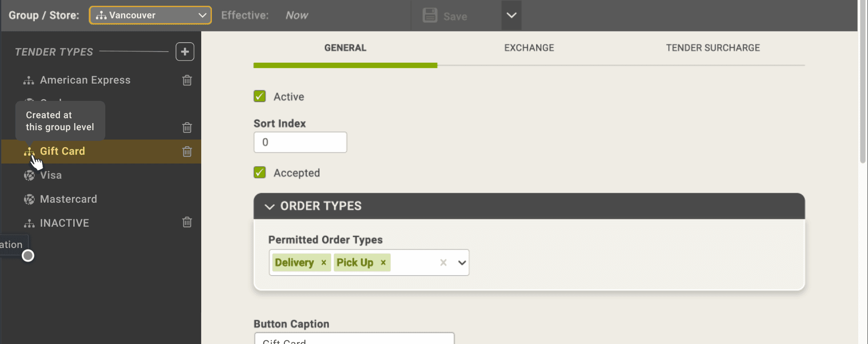Click the group-level icon next to INACTIVE
The image size is (868, 344).
(x=29, y=223)
